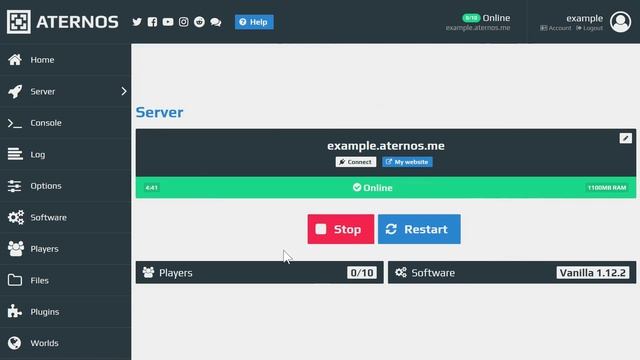
Task: Open the Files sidebar item
Action: coord(65,280)
